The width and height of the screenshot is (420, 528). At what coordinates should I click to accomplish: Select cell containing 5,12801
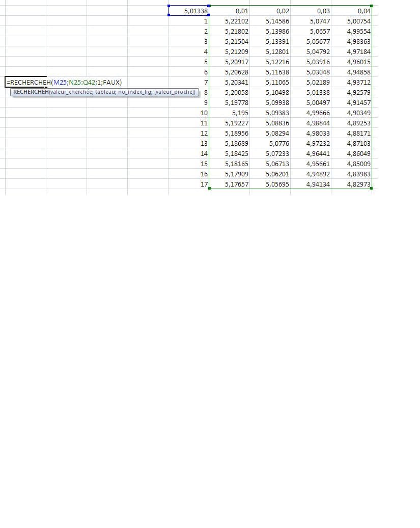point(270,51)
